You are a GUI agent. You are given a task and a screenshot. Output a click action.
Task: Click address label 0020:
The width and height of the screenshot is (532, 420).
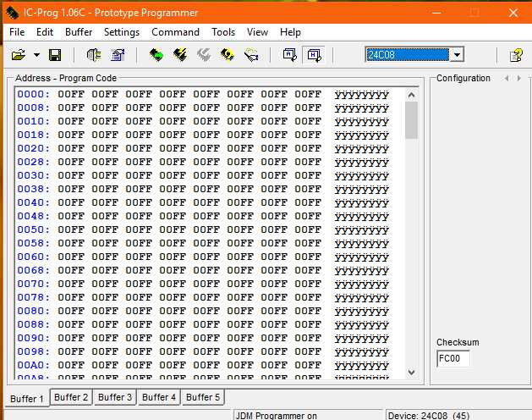click(x=33, y=148)
